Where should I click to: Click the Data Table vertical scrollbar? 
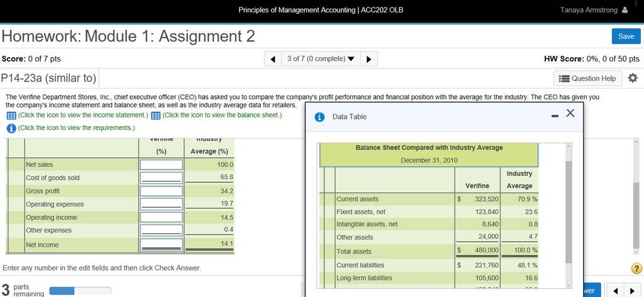point(569,212)
